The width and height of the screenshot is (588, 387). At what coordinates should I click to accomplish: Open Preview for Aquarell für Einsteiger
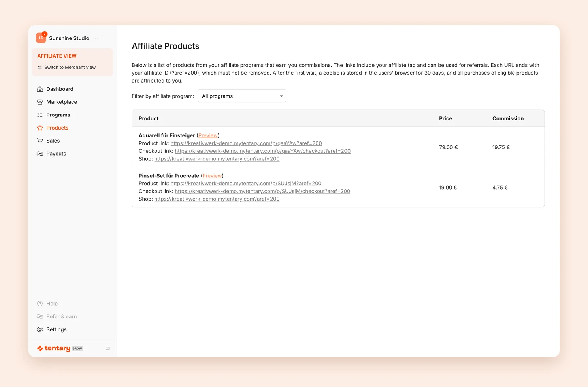[208, 135]
